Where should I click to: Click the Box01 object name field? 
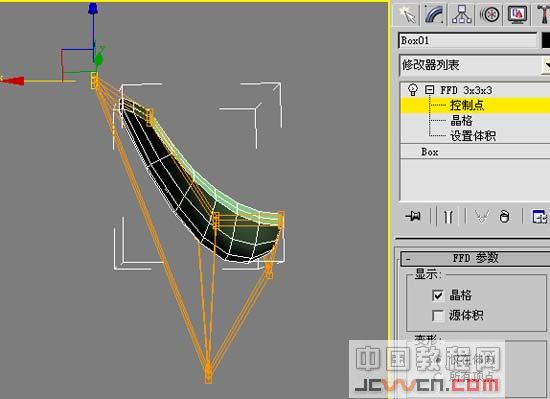coord(468,41)
